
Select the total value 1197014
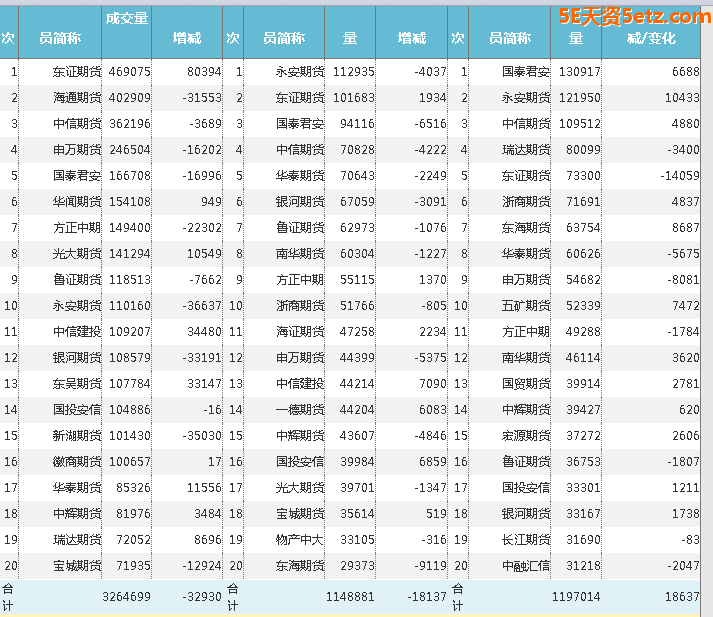tap(575, 596)
